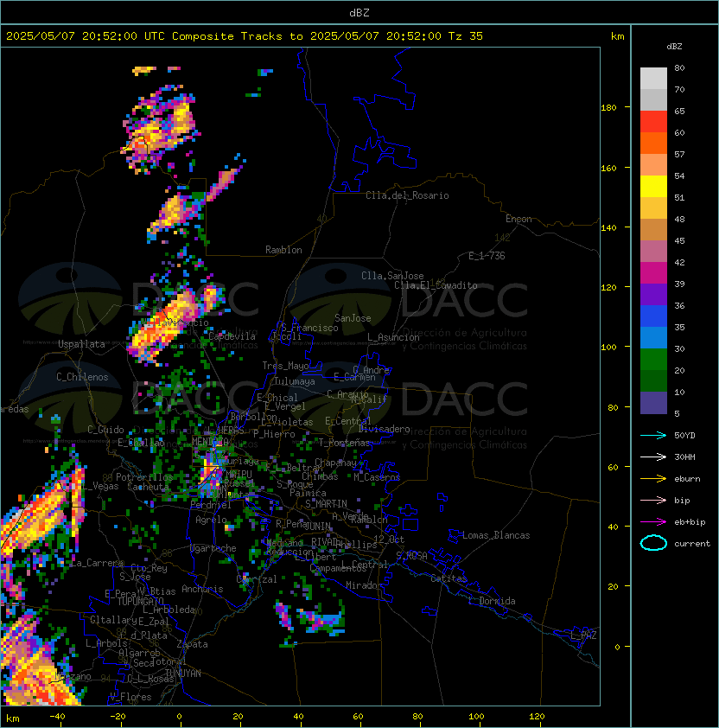Select the slate purple 5-10 dBZ swatch
The image size is (719, 728).
click(x=653, y=403)
